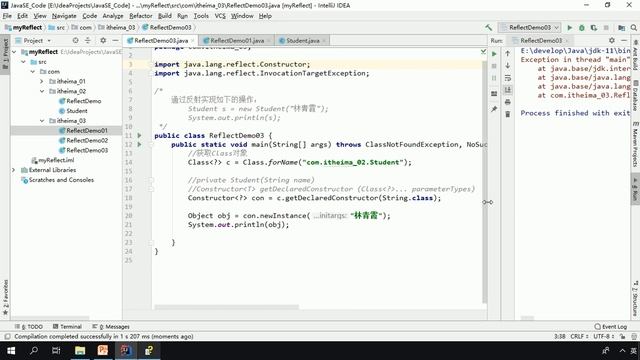
Task: Click the up stack trace arrow in Run panel
Action: [507, 53]
